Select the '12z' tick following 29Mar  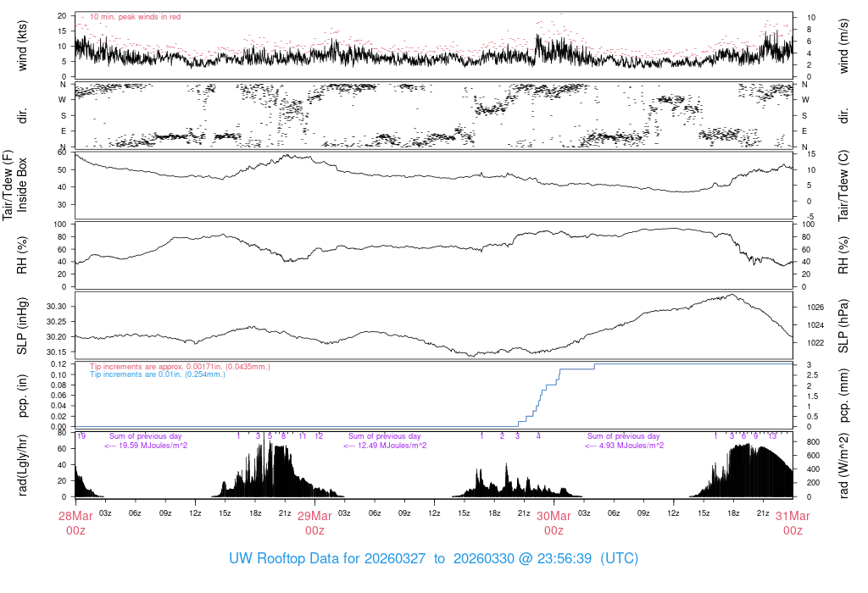point(434,513)
